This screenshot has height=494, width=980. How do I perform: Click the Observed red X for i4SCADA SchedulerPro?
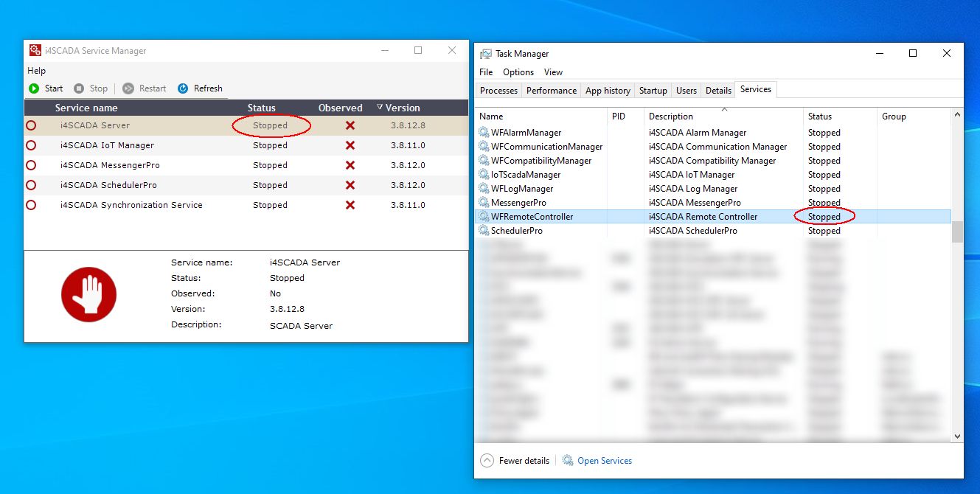[350, 185]
